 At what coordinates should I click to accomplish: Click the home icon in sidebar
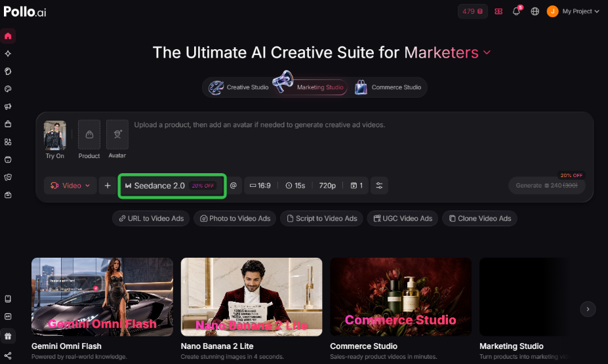point(8,36)
